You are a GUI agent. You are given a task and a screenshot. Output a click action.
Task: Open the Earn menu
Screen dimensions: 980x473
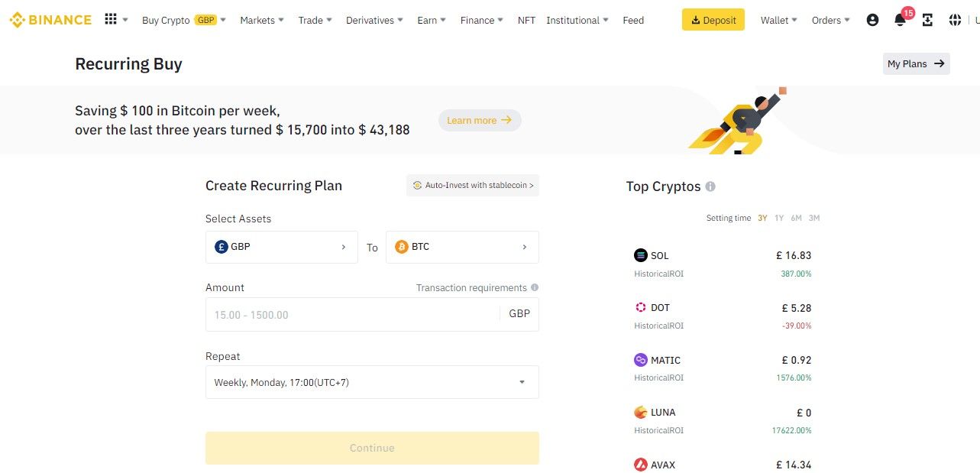pos(432,21)
